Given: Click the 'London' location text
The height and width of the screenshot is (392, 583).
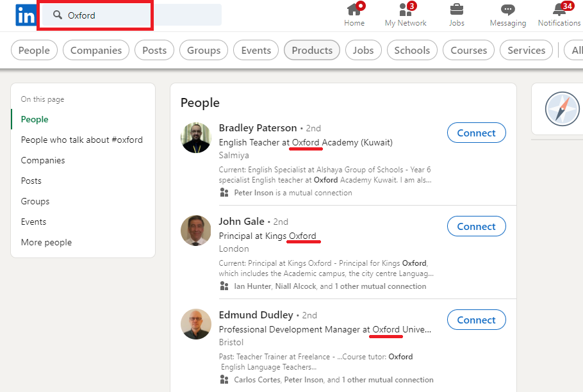Looking at the screenshot, I should pyautogui.click(x=234, y=249).
